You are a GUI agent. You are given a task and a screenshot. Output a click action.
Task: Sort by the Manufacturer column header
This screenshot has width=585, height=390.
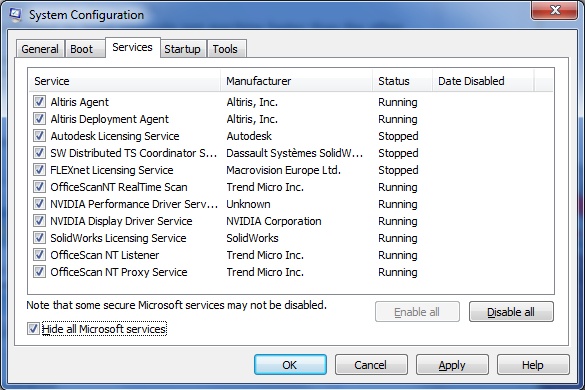pyautogui.click(x=297, y=81)
